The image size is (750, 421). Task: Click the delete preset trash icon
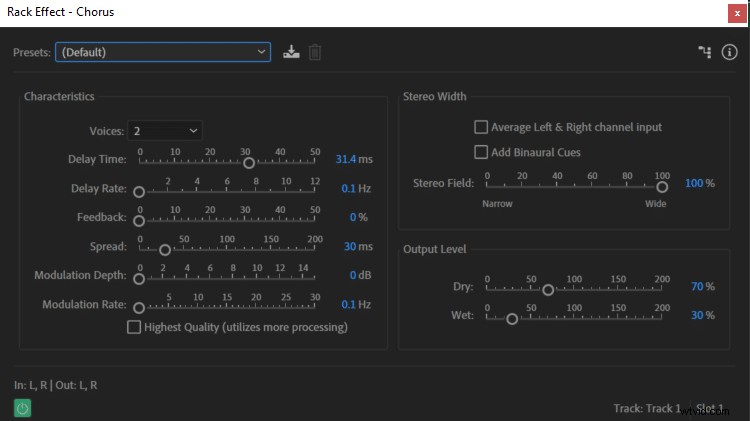[x=315, y=52]
